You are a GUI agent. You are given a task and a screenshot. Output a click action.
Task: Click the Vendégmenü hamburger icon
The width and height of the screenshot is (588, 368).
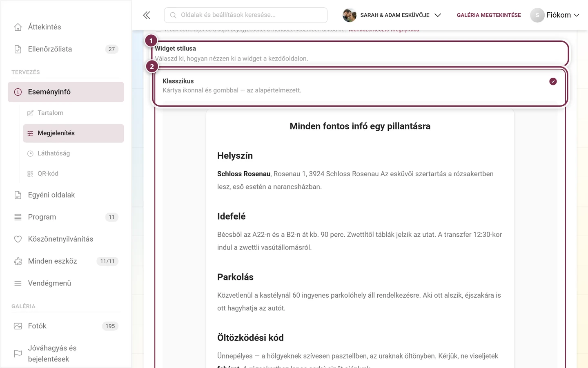[x=18, y=283]
